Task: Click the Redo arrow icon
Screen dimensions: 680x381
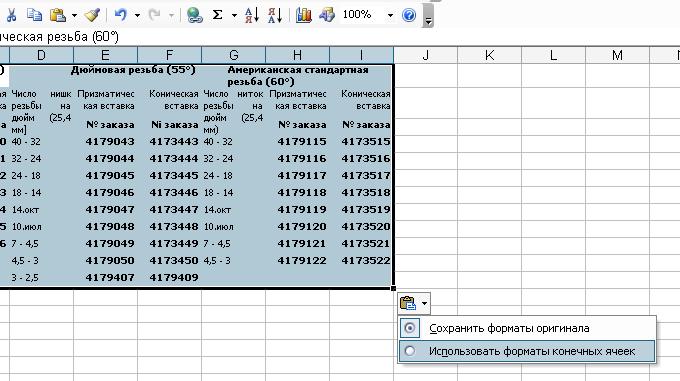Action: [154, 15]
